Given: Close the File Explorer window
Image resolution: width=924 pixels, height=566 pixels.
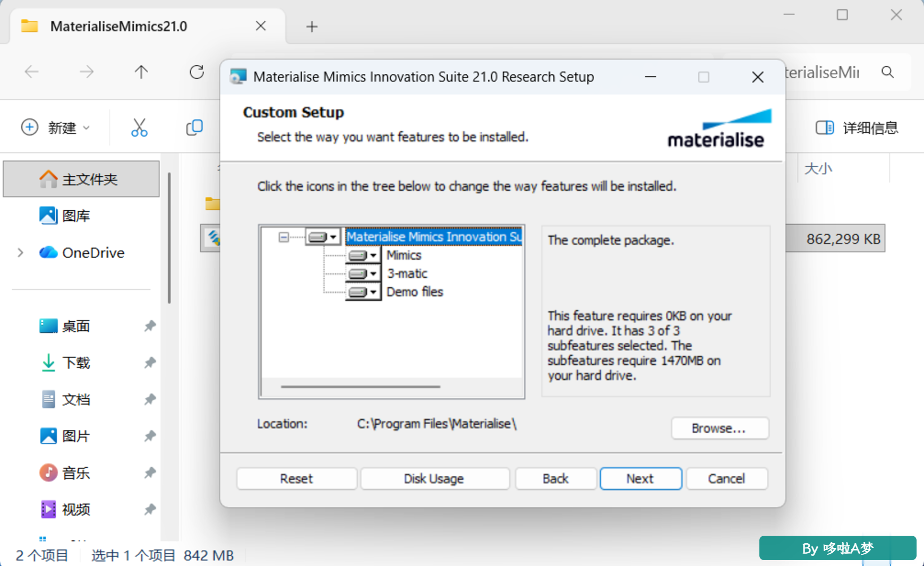Looking at the screenshot, I should [896, 15].
